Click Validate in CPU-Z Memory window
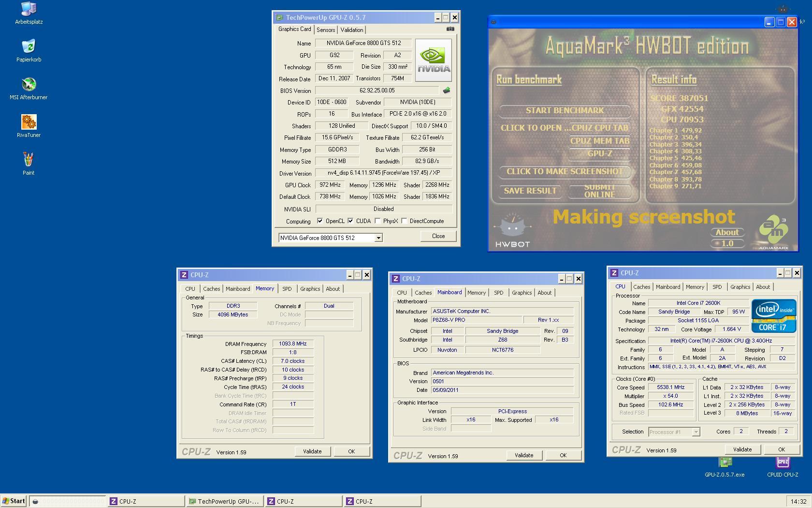 pyautogui.click(x=312, y=451)
